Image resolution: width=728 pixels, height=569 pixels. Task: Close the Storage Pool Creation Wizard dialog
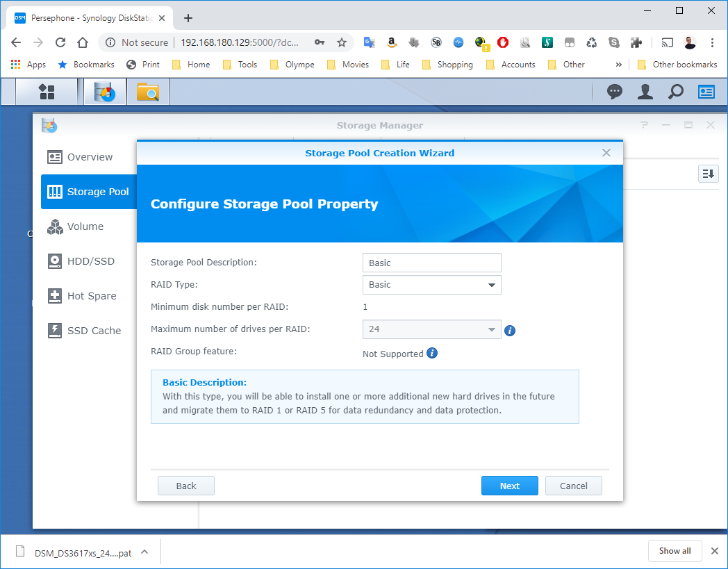(x=606, y=153)
